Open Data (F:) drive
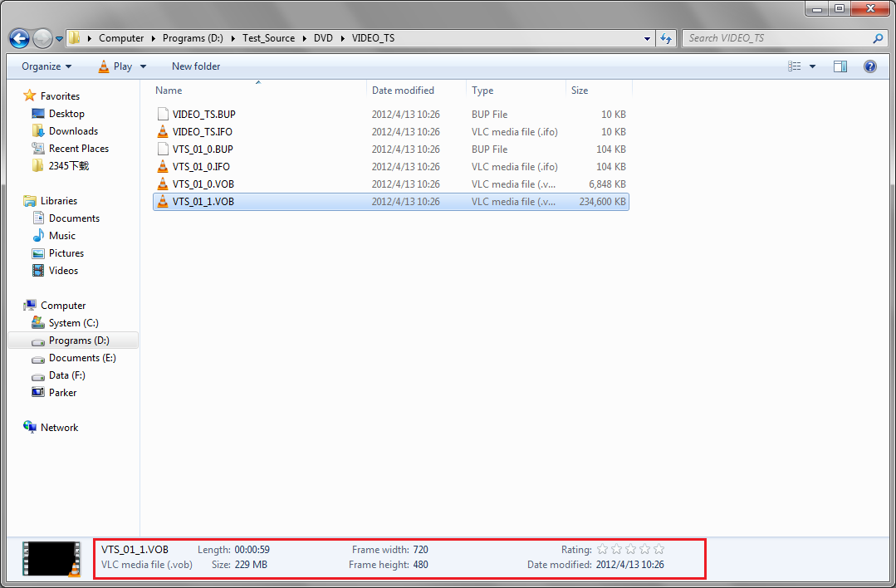Screen dimensions: 896x588 pyautogui.click(x=67, y=375)
